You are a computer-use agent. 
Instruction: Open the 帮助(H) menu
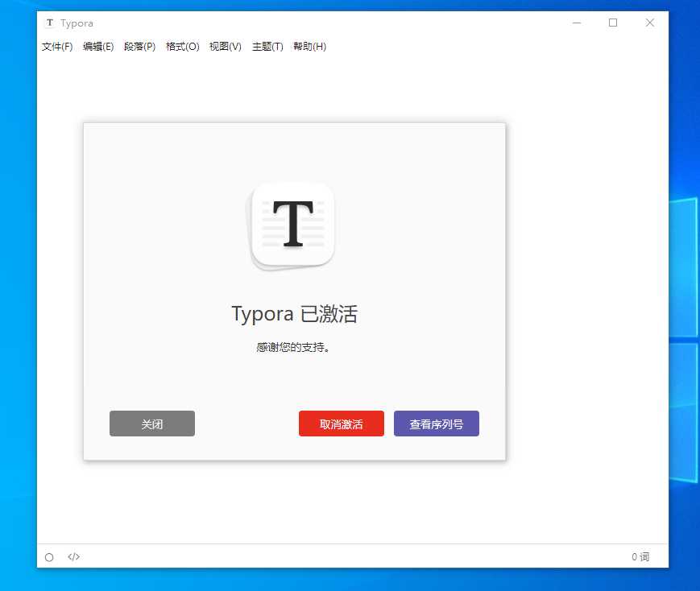310,47
